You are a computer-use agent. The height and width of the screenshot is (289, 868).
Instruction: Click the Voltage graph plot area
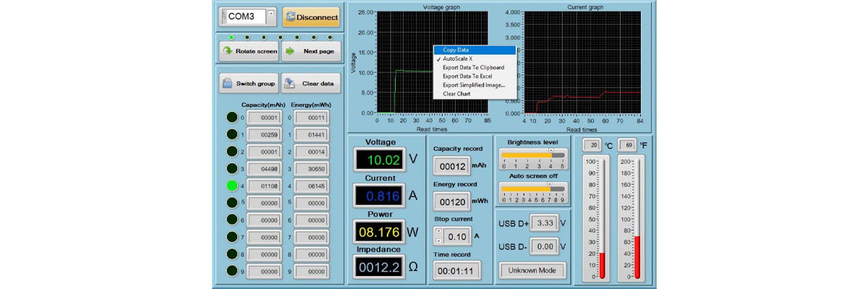433,63
